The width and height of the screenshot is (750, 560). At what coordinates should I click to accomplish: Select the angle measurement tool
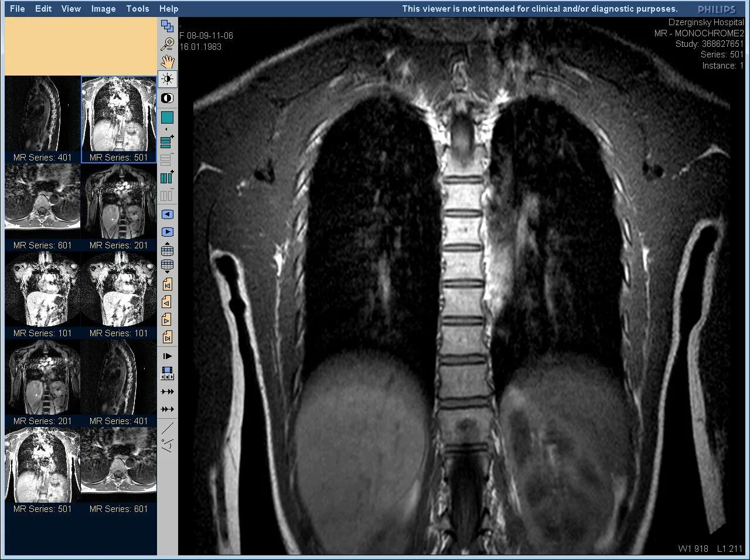[167, 445]
